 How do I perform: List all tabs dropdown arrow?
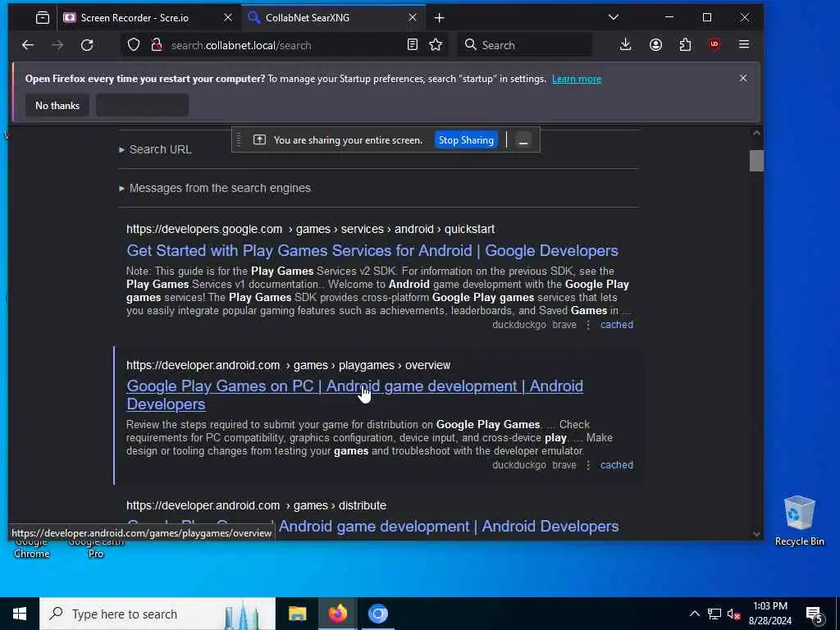pyautogui.click(x=614, y=18)
